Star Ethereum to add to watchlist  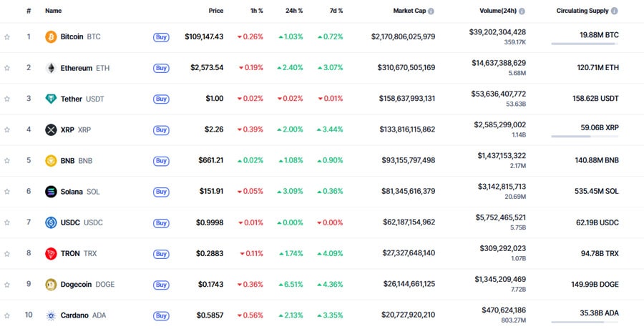(x=7, y=68)
